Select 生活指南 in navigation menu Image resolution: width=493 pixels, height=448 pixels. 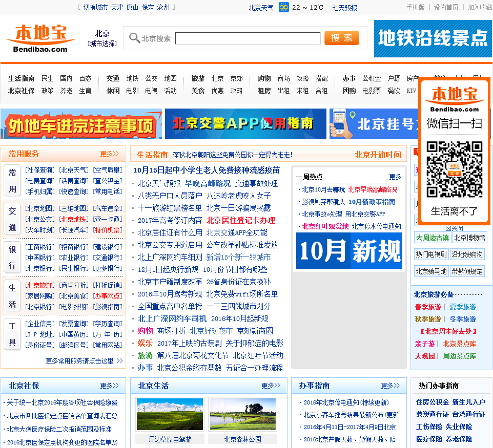21,78
